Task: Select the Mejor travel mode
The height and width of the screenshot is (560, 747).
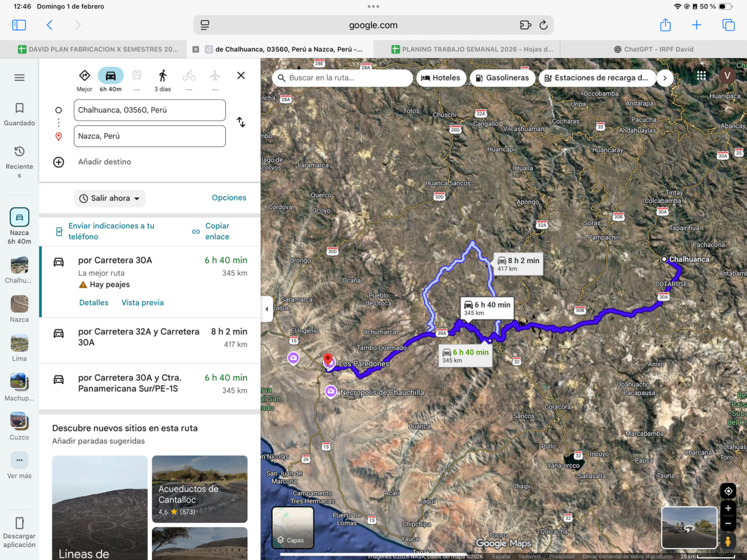Action: pyautogui.click(x=84, y=81)
